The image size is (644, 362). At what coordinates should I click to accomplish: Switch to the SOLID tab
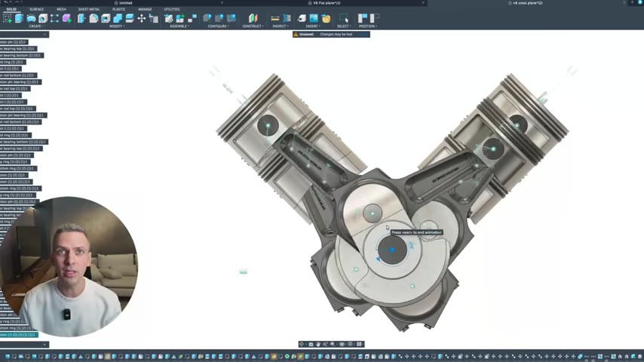click(x=11, y=9)
